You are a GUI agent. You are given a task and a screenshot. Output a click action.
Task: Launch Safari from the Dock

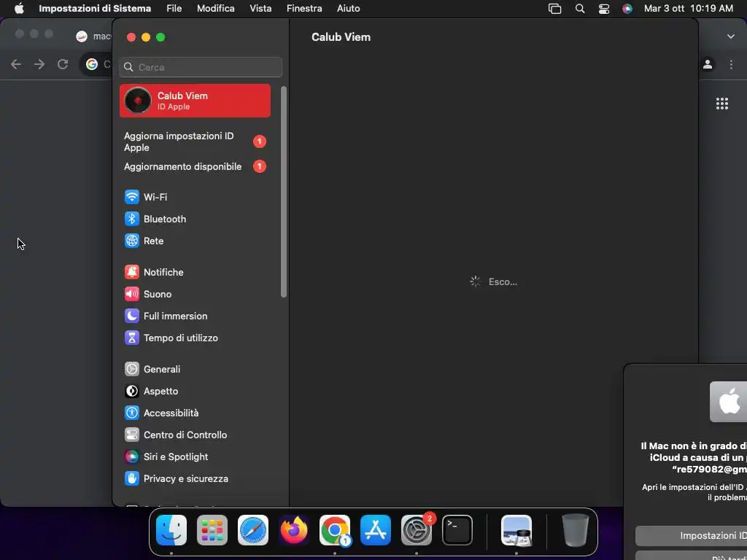(253, 530)
